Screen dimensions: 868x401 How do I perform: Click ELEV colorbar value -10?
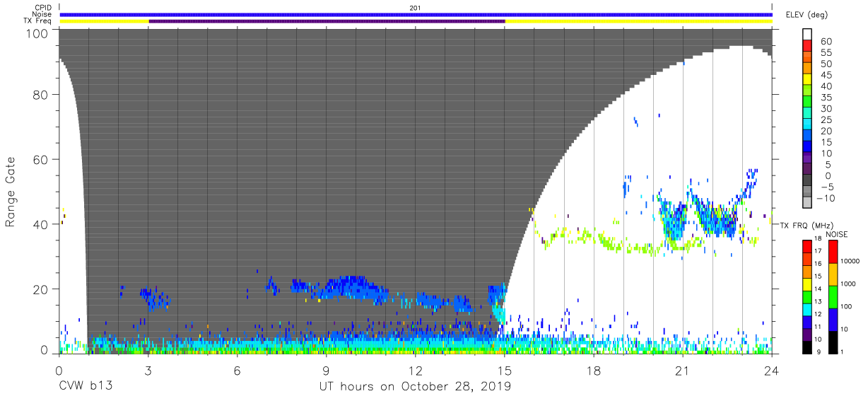click(826, 199)
